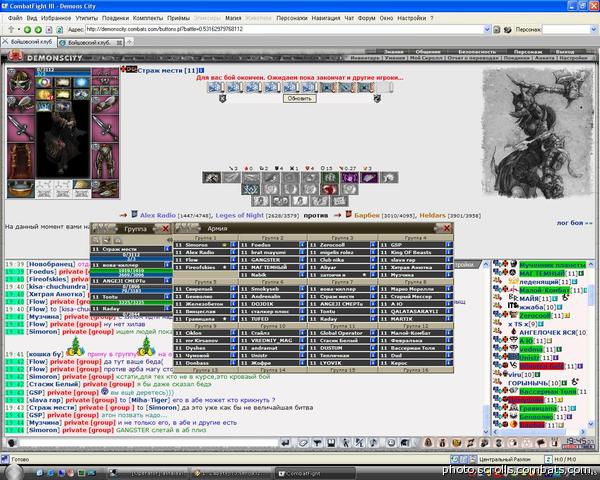Close the Армия panel
Viewport: 600px width, 480px height.
[447, 229]
